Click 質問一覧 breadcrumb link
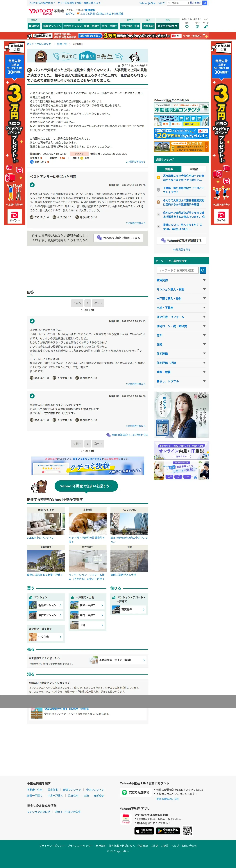The image size is (236, 868). [62, 44]
